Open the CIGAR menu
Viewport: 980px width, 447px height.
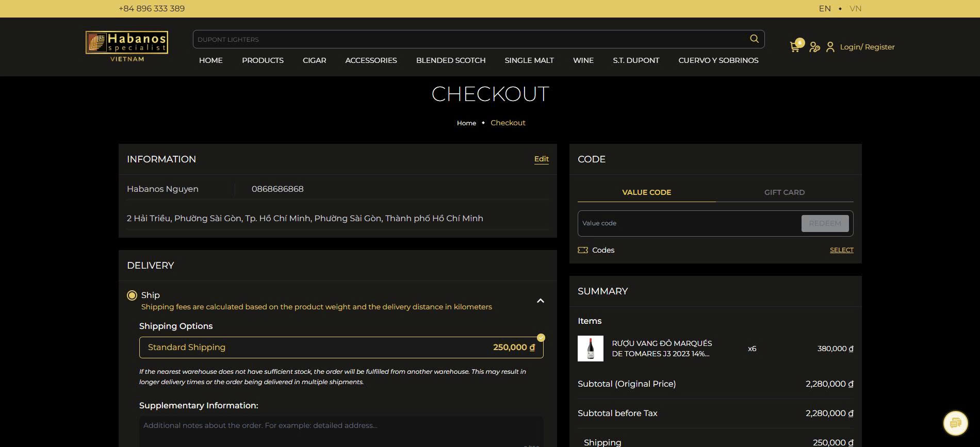315,60
